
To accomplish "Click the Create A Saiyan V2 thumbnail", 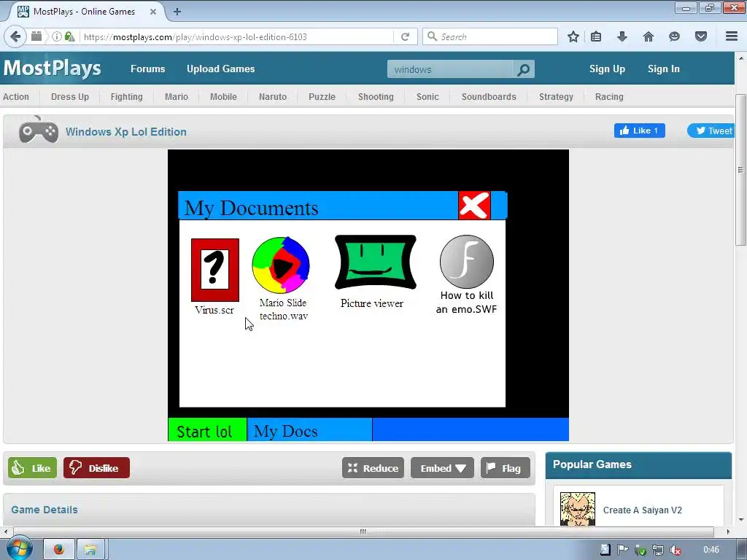I will click(x=578, y=508).
